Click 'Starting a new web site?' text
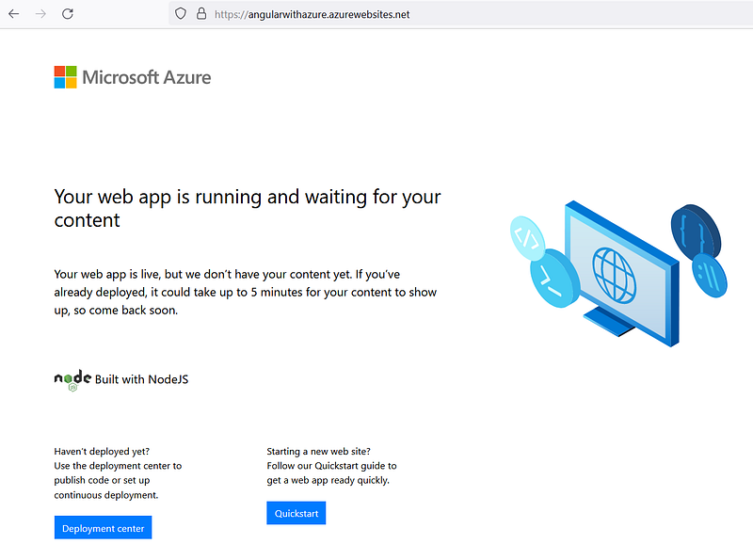 (319, 452)
